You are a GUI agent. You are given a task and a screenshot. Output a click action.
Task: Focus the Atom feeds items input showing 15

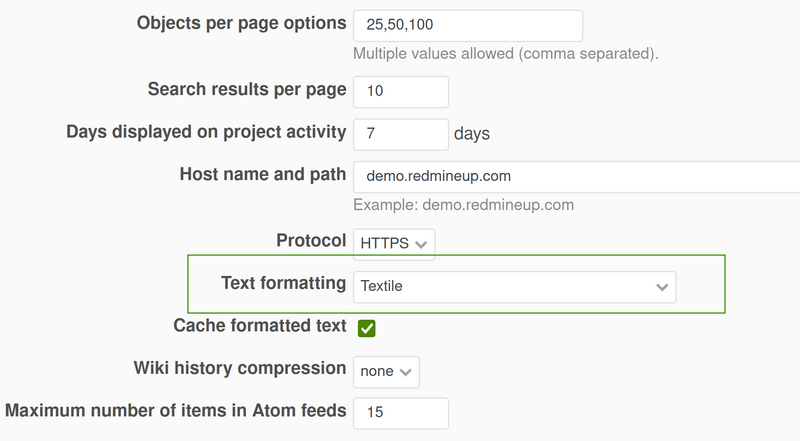pos(400,412)
